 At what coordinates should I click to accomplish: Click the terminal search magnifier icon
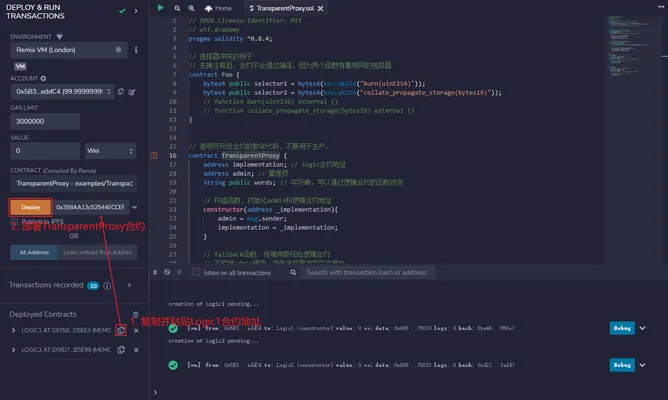click(x=293, y=272)
